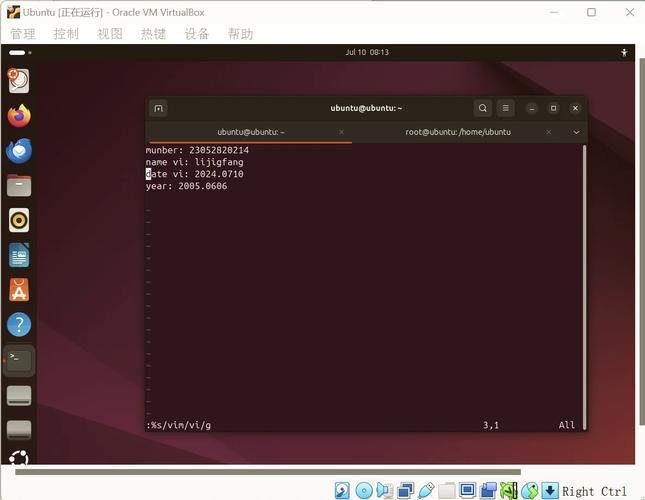The image size is (645, 500).
Task: Open the 热键 menu in VirtualBox
Action: click(153, 34)
